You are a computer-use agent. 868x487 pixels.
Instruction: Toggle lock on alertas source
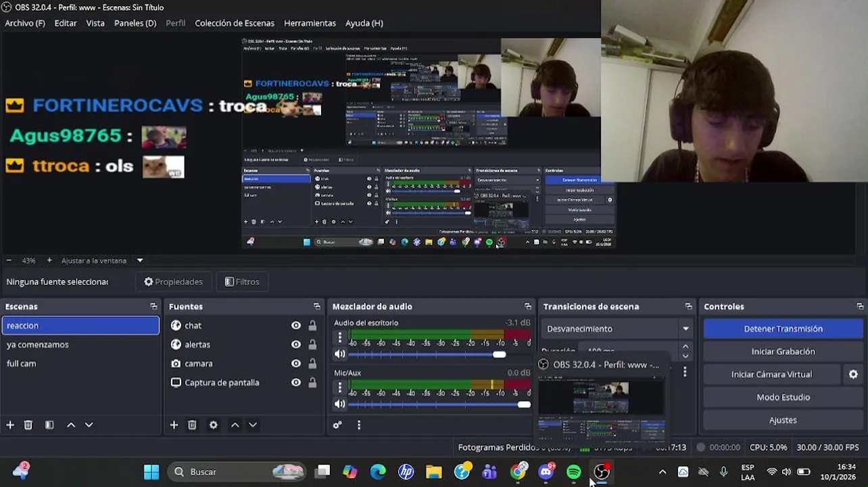(x=312, y=344)
